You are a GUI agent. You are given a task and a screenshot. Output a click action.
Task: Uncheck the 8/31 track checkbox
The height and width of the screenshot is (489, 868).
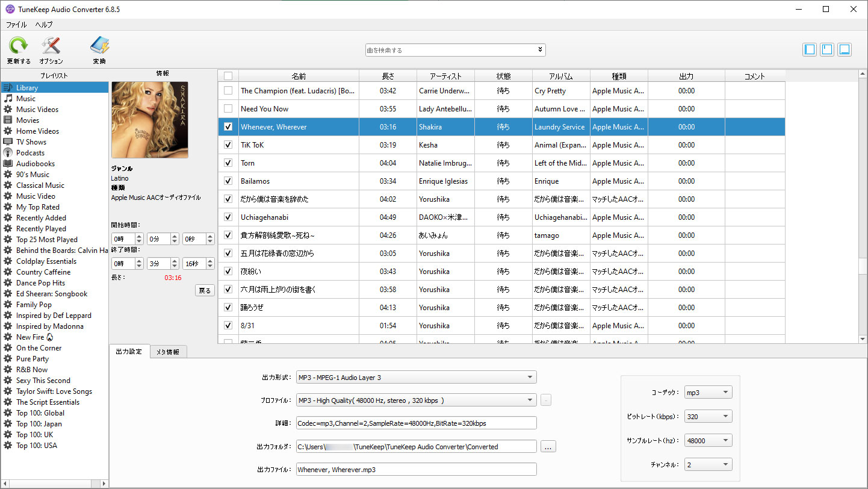[x=228, y=326]
